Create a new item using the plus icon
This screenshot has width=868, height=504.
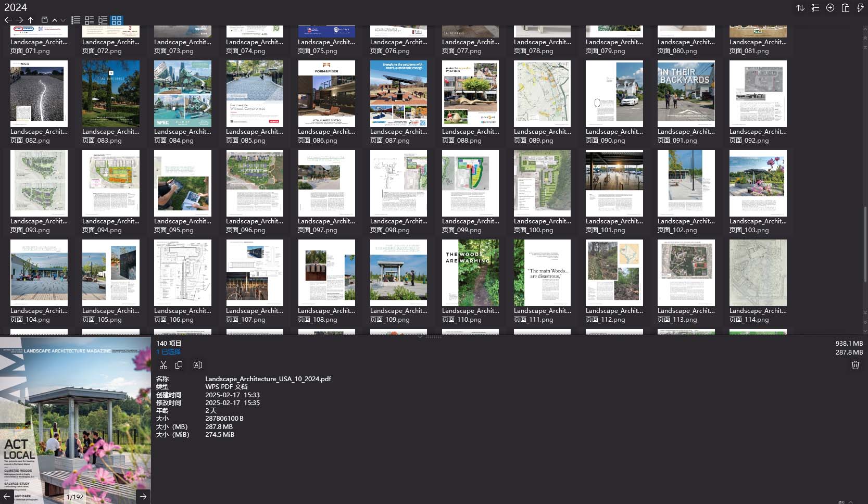coord(829,8)
